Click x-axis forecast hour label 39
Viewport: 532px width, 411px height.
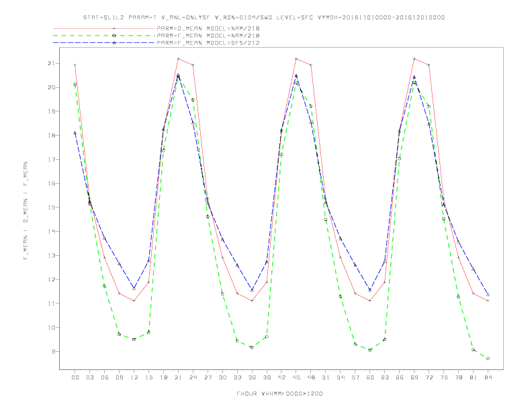pos(267,377)
